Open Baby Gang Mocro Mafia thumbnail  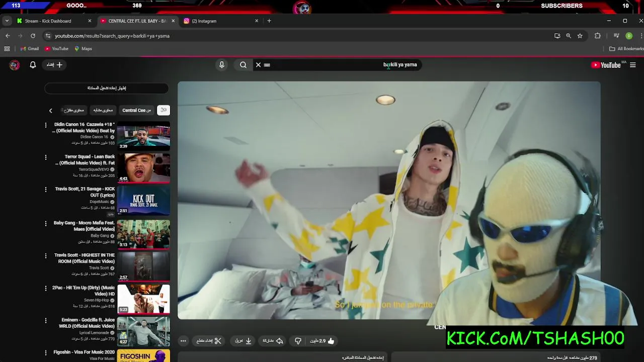click(x=143, y=234)
